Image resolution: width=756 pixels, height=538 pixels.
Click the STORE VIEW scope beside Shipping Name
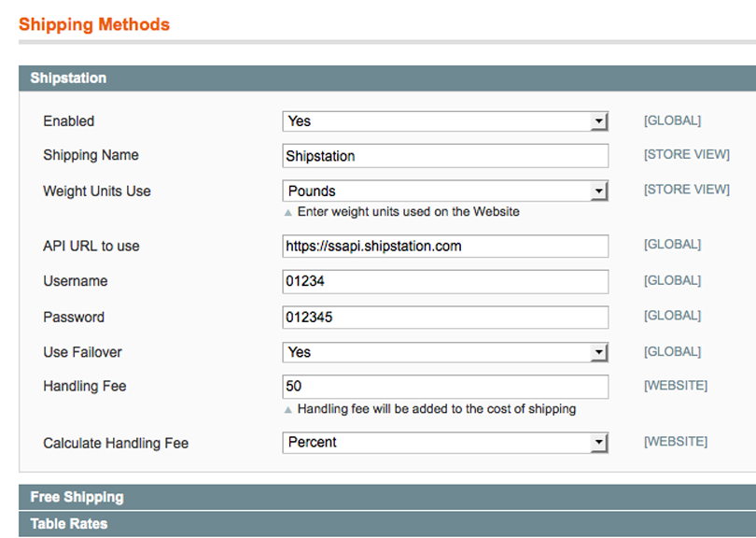pos(686,155)
